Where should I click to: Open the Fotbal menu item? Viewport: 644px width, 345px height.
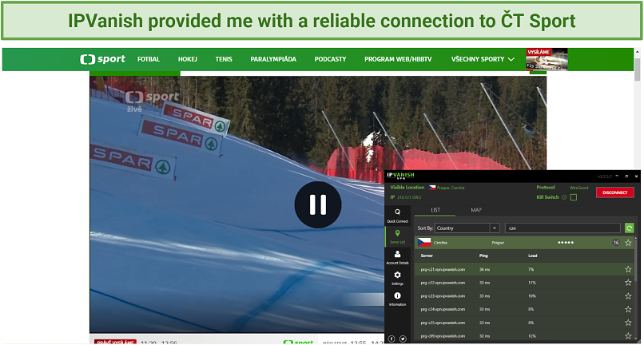149,59
